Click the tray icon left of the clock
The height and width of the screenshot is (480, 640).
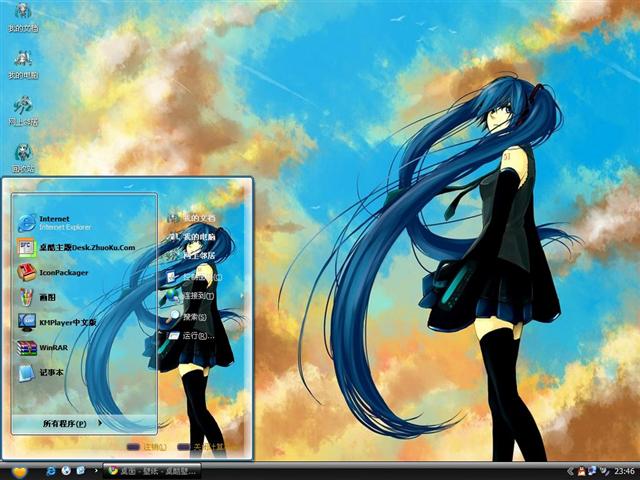[604, 471]
